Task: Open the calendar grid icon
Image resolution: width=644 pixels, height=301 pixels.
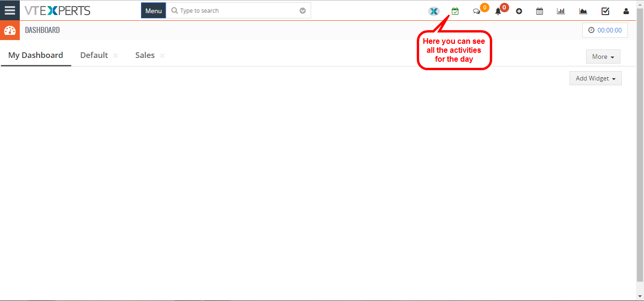Action: (540, 11)
